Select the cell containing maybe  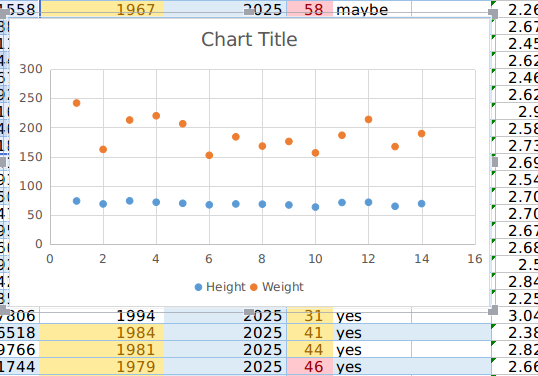[x=372, y=9]
